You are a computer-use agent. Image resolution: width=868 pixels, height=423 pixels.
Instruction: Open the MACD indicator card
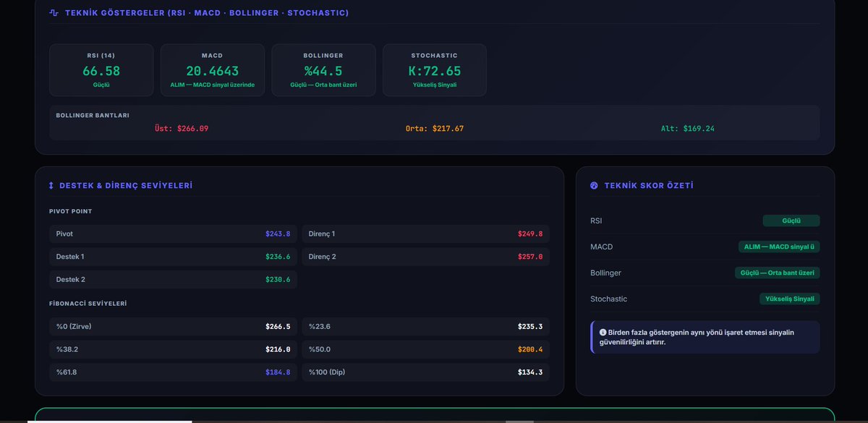coord(213,70)
